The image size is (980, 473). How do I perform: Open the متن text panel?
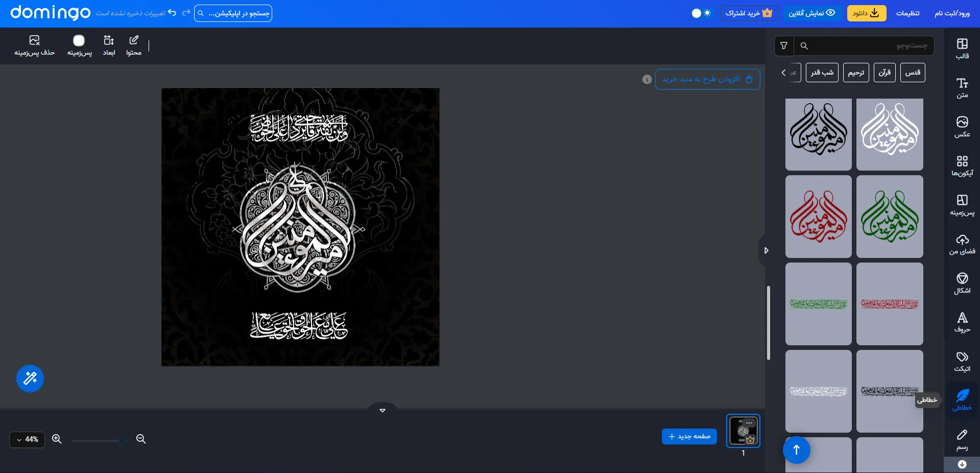click(x=962, y=88)
